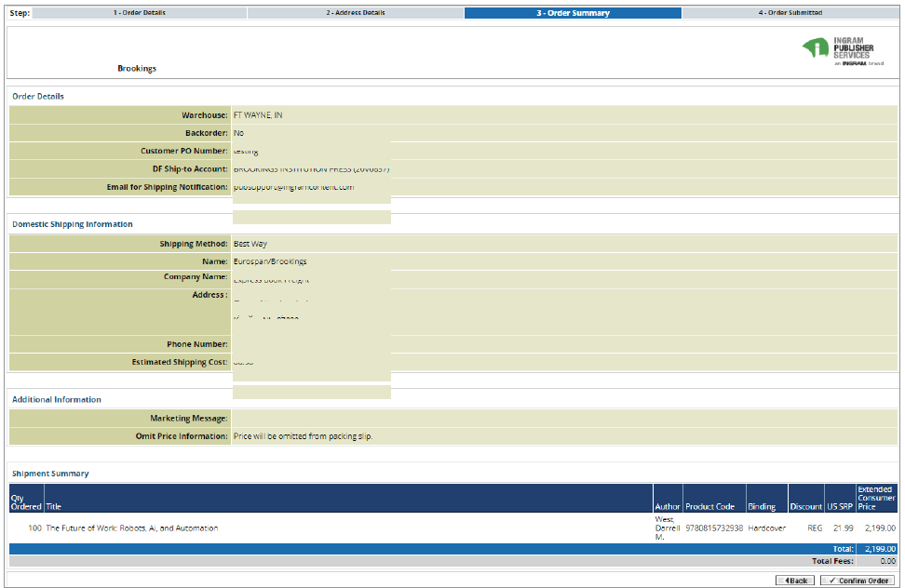
Task: Select the 3 - Order Summary step
Action: pyautogui.click(x=573, y=13)
